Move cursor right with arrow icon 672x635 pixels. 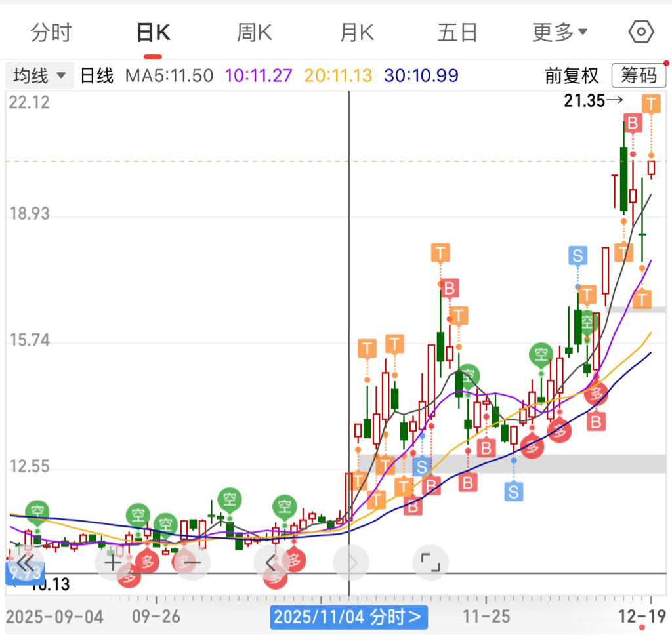(351, 563)
